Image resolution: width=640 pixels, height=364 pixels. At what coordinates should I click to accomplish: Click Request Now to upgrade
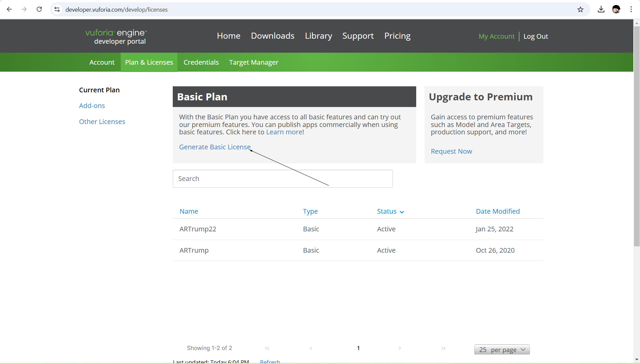[x=451, y=151]
